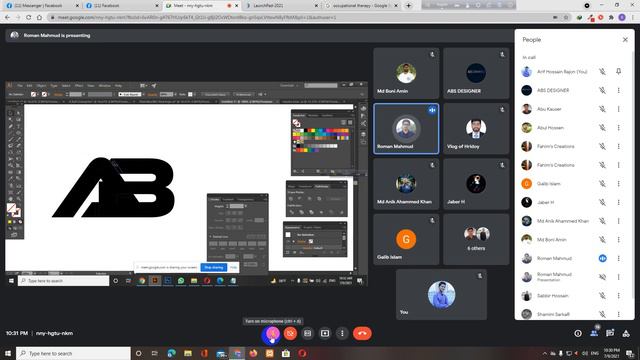The height and width of the screenshot is (360, 640).
Task: Switch to the Messenger | Facebook browser tab
Action: pyautogui.click(x=41, y=6)
